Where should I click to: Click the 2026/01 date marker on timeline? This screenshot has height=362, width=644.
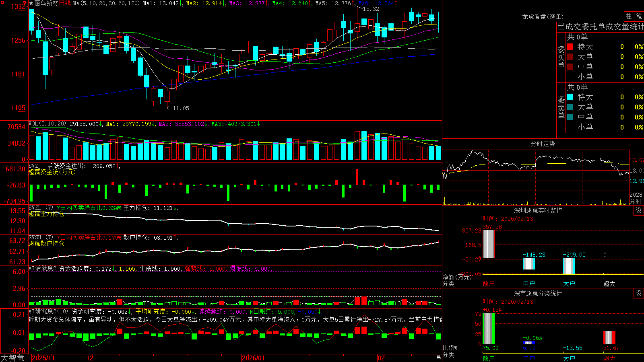[253, 358]
